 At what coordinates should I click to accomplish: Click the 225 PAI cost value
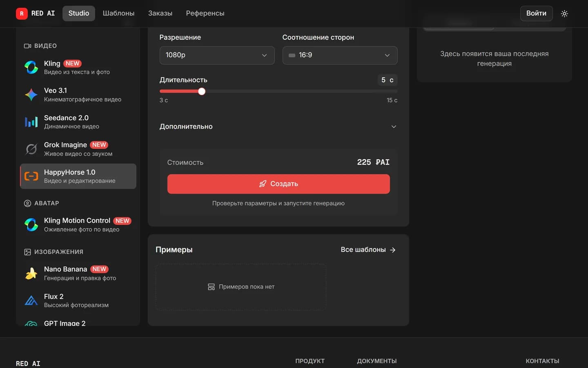(x=373, y=162)
